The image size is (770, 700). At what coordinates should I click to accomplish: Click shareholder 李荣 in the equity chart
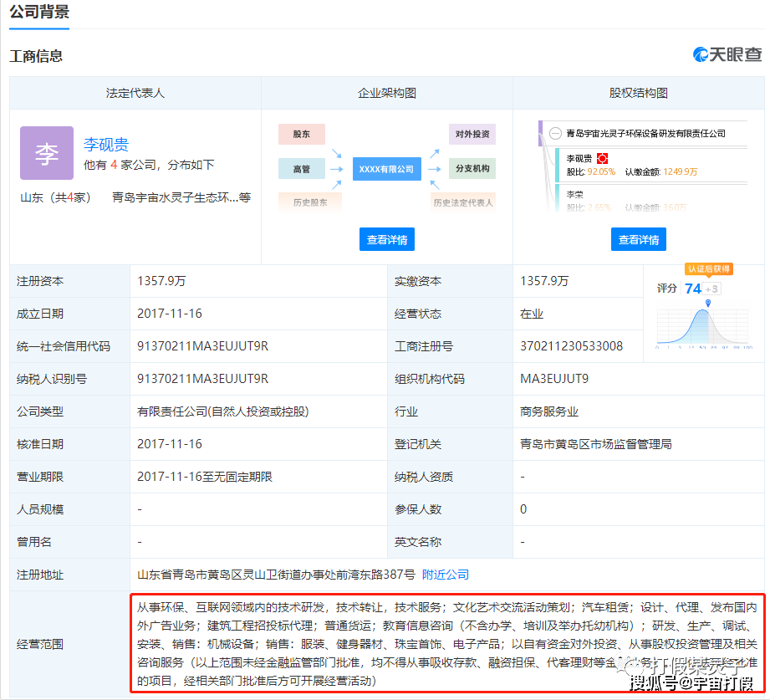pyautogui.click(x=574, y=195)
